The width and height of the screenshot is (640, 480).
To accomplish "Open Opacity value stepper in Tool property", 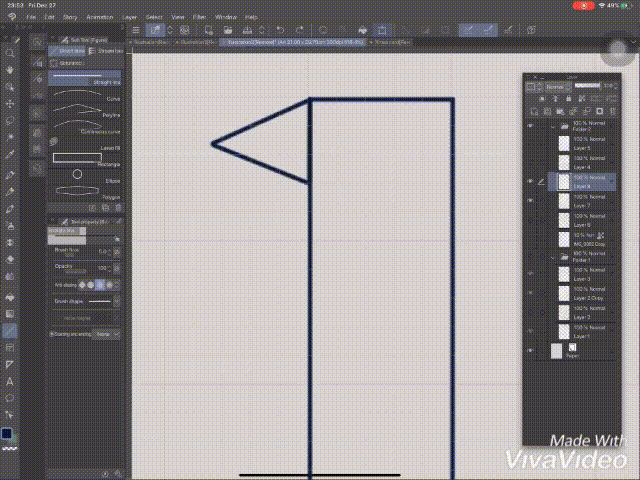I will [x=110, y=268].
